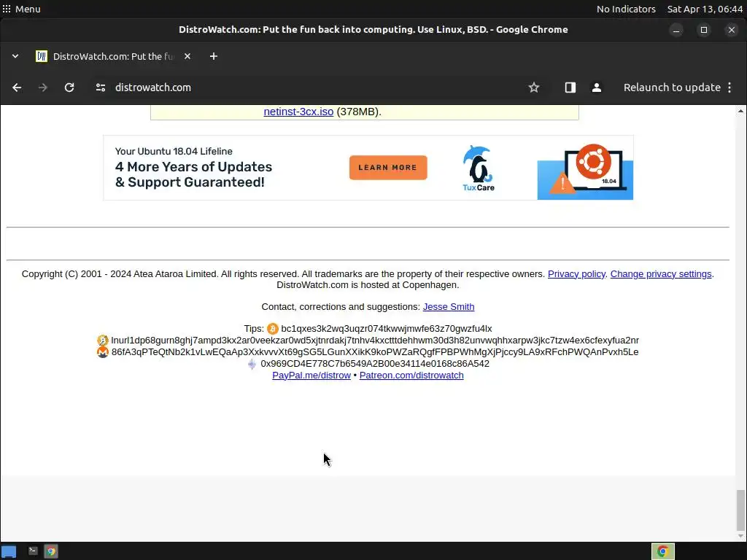Open Change privacy settings link
Image resolution: width=747 pixels, height=560 pixels.
(661, 274)
